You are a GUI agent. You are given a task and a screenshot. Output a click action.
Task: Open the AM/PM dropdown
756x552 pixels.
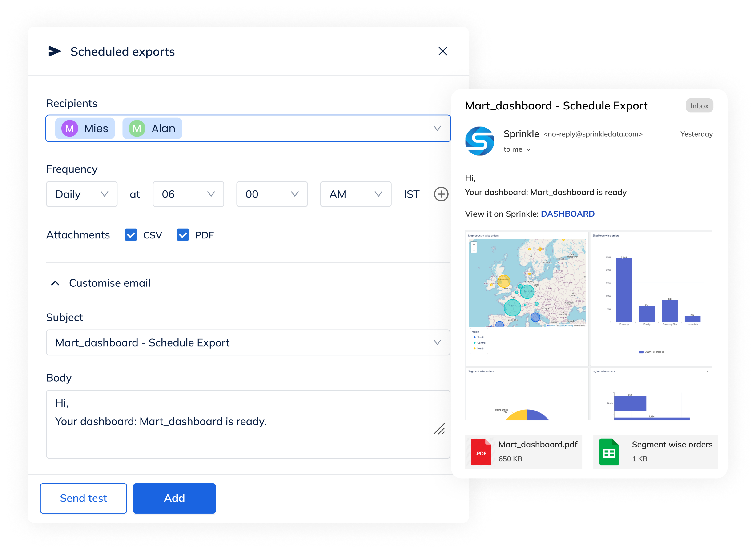[x=355, y=194]
